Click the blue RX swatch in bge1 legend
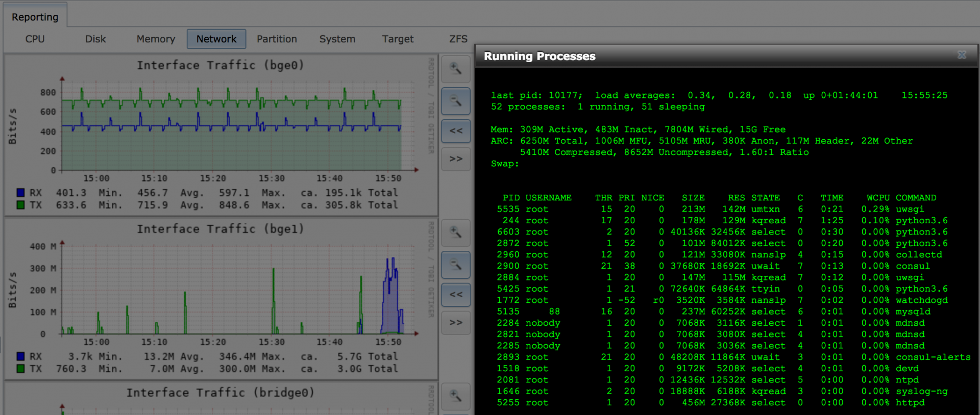The width and height of the screenshot is (980, 415). pos(20,356)
